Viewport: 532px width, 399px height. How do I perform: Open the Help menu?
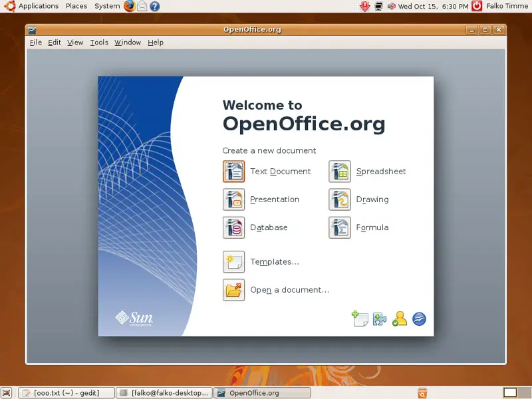pyautogui.click(x=156, y=43)
